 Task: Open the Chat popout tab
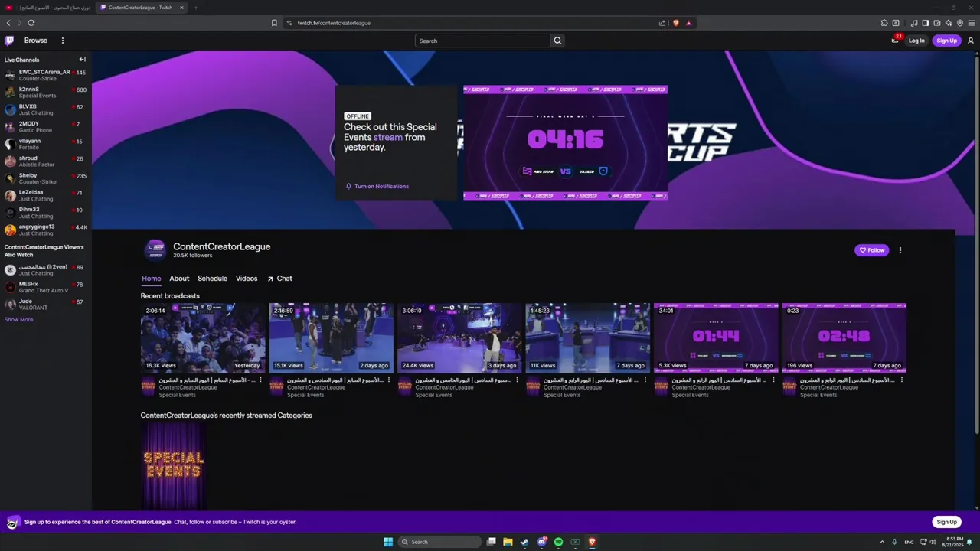click(279, 279)
